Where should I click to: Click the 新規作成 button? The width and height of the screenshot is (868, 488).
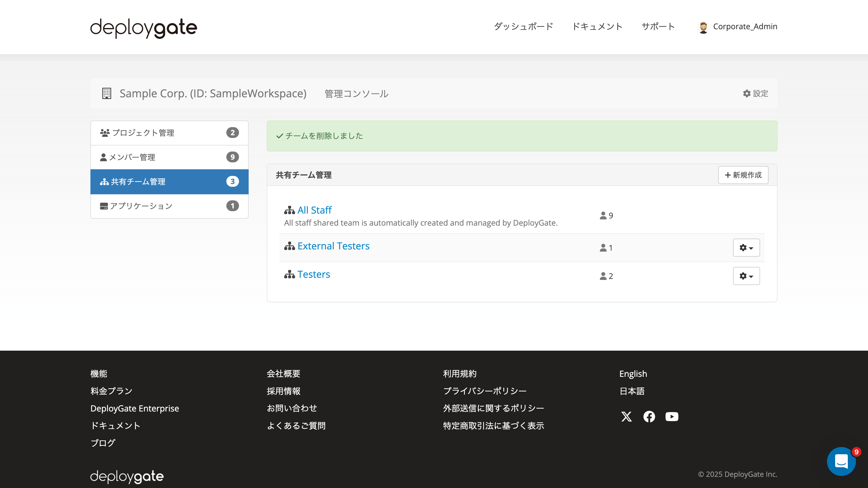[743, 175]
